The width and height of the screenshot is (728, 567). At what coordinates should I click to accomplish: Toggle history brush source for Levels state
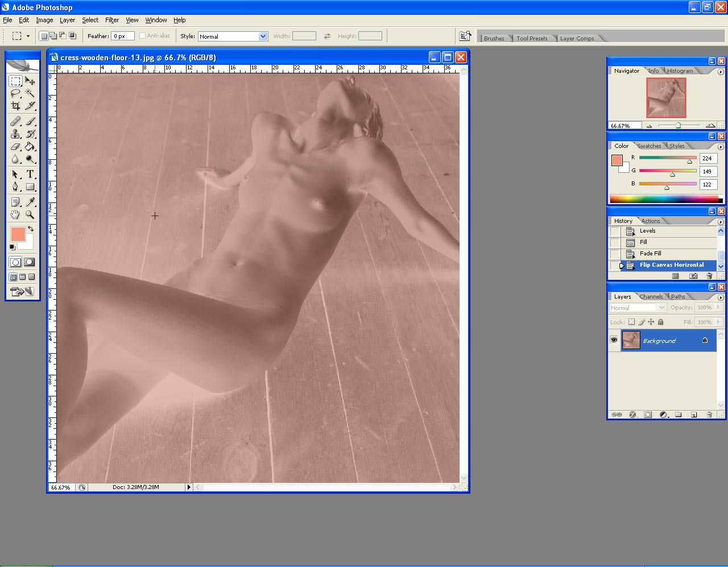point(615,231)
